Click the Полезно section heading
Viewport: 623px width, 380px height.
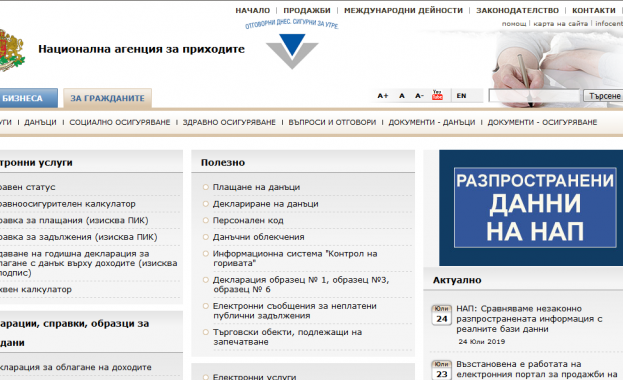coord(223,163)
